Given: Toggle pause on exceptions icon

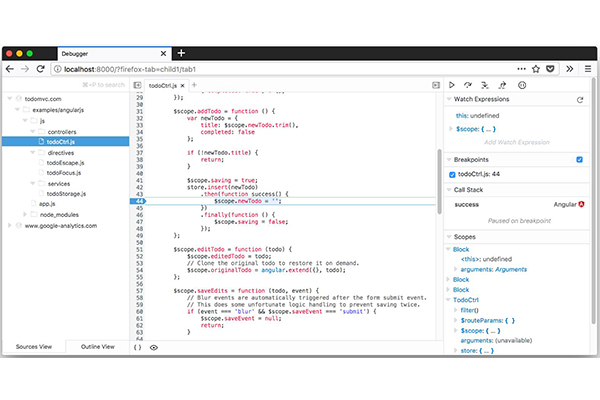Looking at the screenshot, I should tap(522, 85).
